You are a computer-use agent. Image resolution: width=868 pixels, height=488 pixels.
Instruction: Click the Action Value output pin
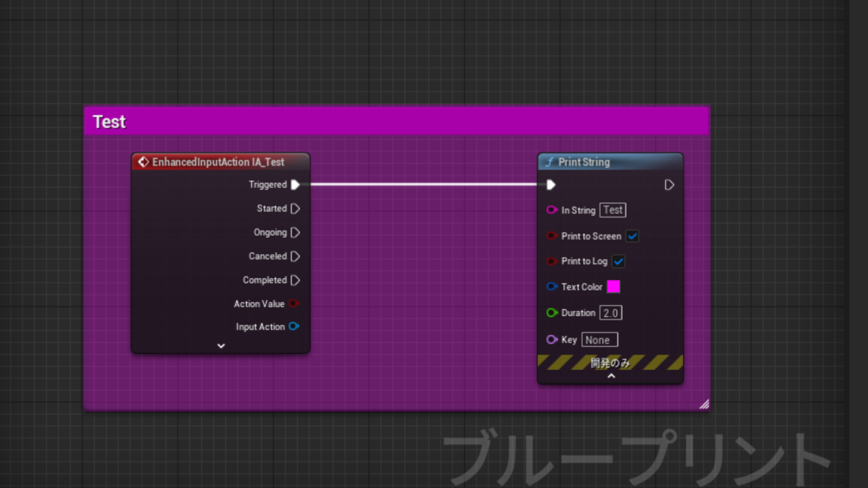[x=294, y=304]
